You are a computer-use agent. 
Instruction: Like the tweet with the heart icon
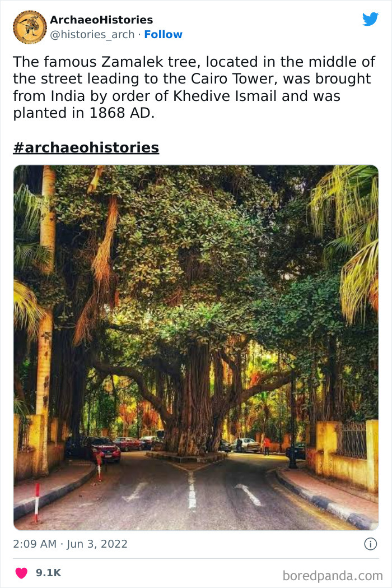coord(21,572)
